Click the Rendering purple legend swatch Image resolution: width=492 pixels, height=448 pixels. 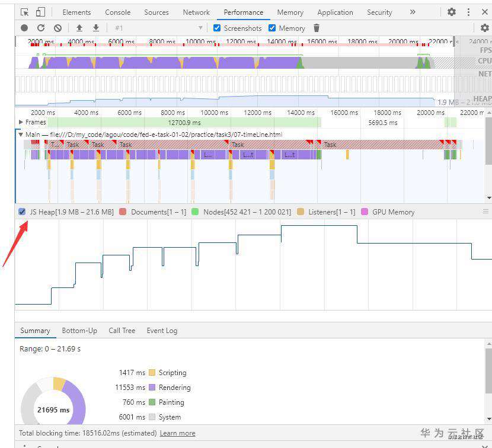tap(152, 387)
